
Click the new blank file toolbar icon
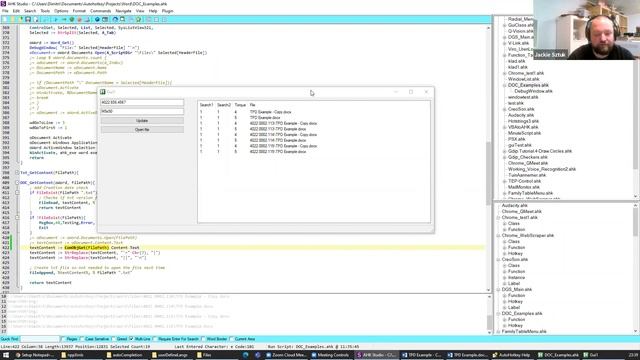coord(5,19)
